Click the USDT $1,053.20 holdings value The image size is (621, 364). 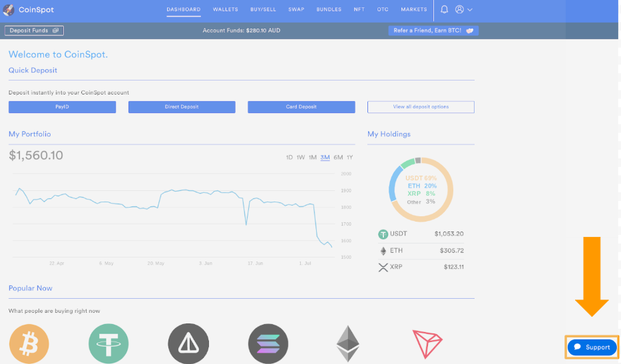(x=449, y=234)
